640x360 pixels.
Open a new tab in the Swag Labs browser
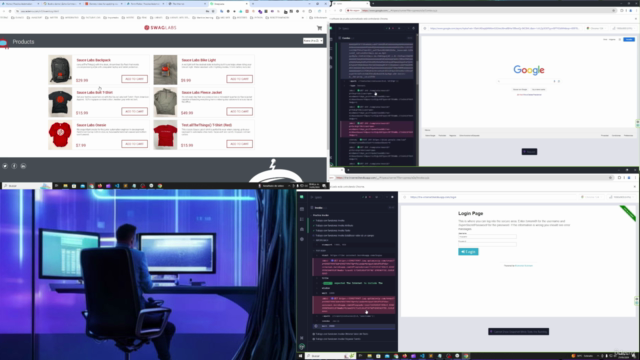pyautogui.click(x=253, y=4)
